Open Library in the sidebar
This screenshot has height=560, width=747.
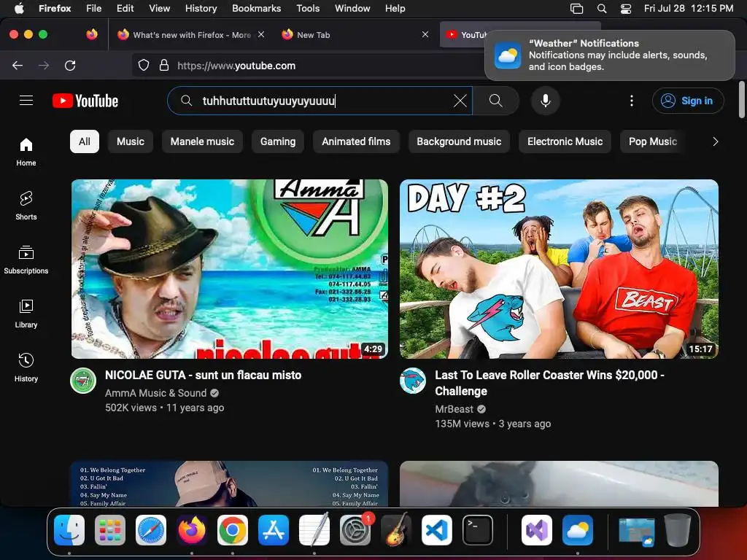tap(26, 314)
